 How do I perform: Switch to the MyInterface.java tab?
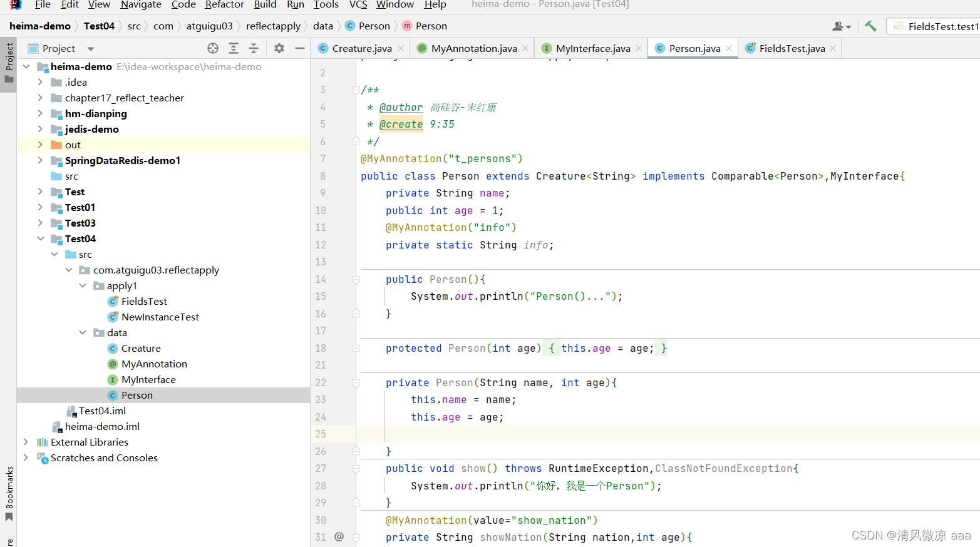pos(592,48)
